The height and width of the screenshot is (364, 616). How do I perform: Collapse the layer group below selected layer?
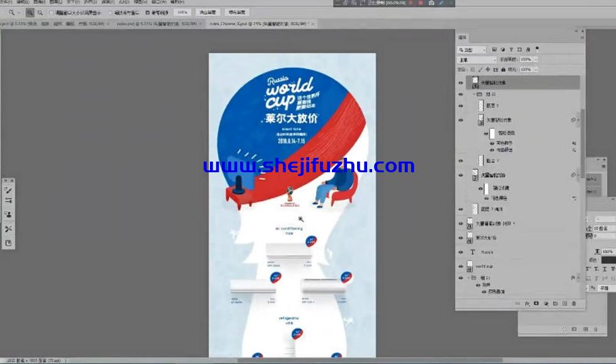[x=473, y=94]
